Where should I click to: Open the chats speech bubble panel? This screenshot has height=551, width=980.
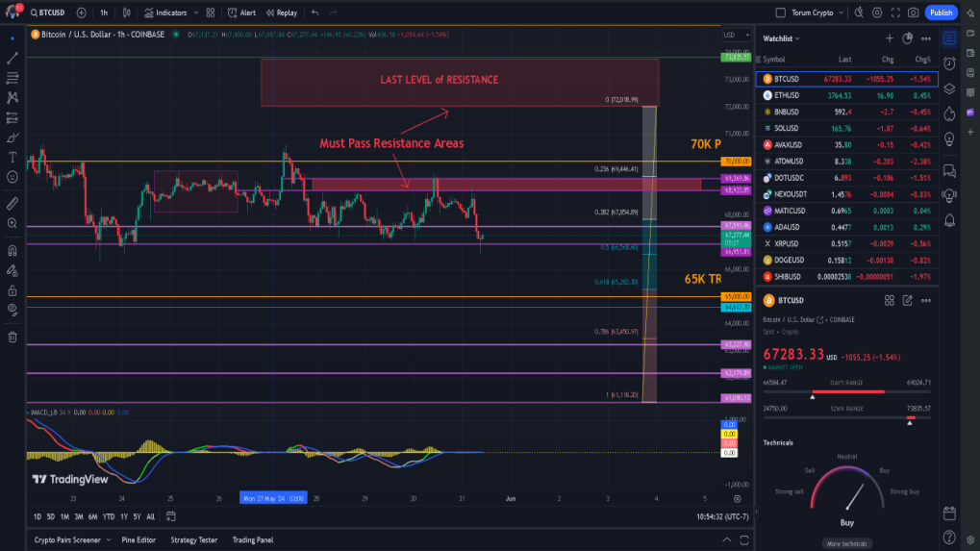(949, 170)
